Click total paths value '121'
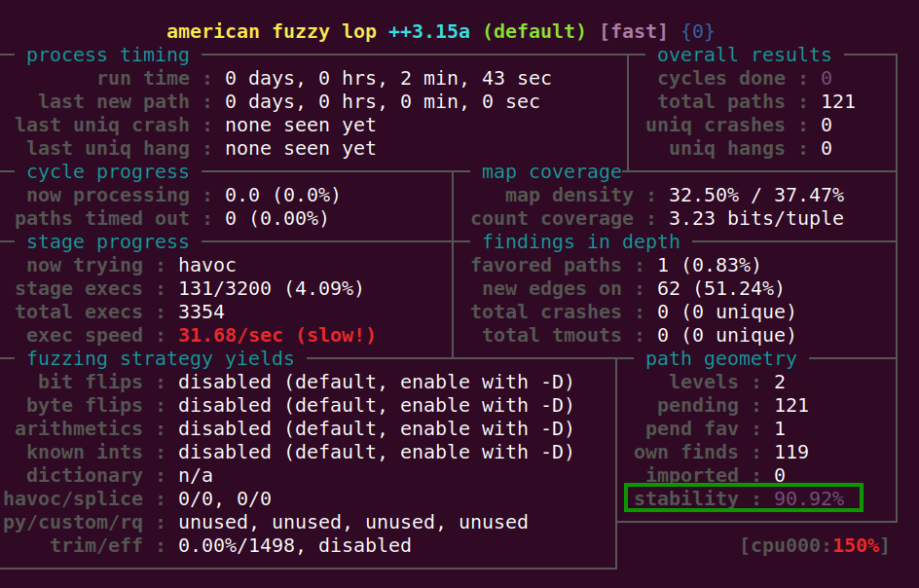The image size is (919, 588). click(x=838, y=102)
